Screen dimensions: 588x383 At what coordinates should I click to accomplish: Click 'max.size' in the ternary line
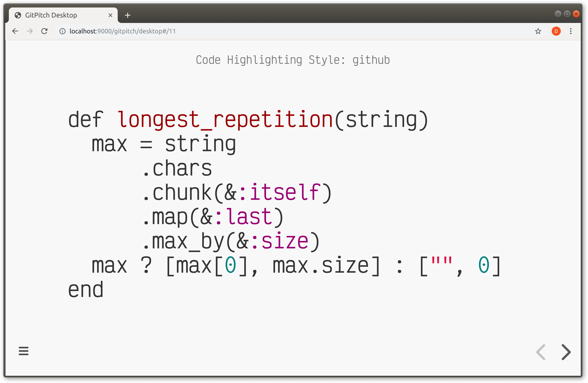321,265
